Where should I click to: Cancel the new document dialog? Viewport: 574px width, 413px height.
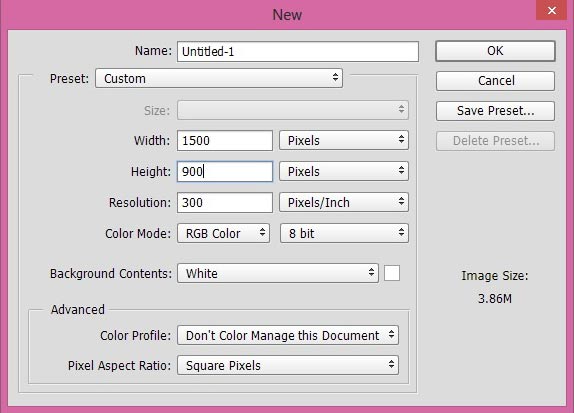click(495, 81)
